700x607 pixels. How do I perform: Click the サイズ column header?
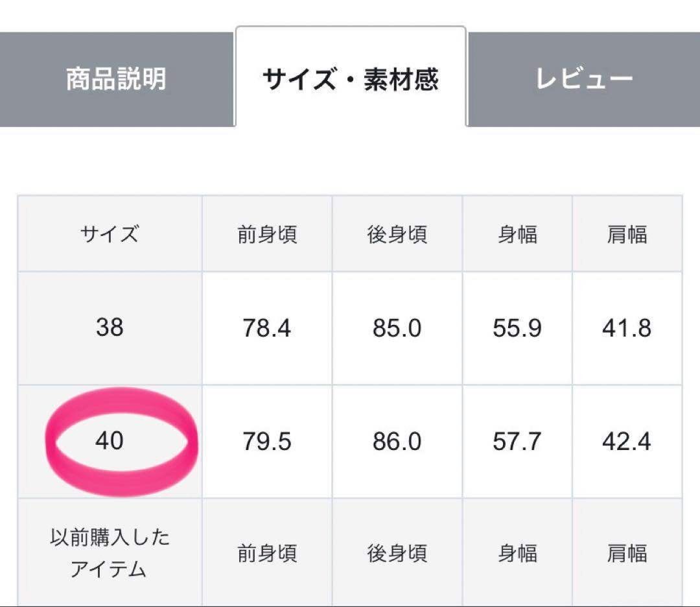tap(110, 233)
